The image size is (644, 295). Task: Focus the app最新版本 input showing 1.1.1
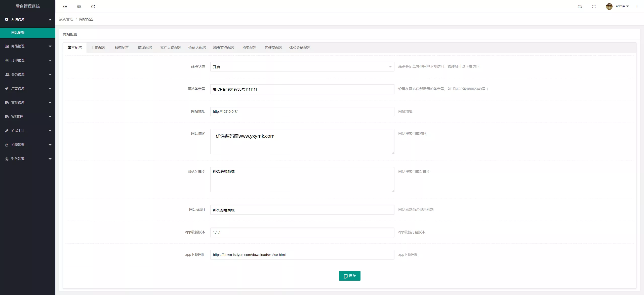pos(302,232)
